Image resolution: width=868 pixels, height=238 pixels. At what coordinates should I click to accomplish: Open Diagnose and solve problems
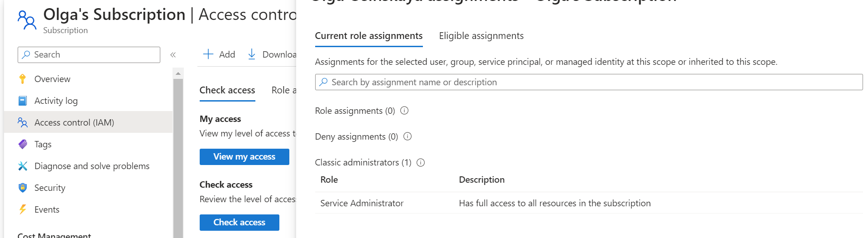pyautogui.click(x=88, y=166)
